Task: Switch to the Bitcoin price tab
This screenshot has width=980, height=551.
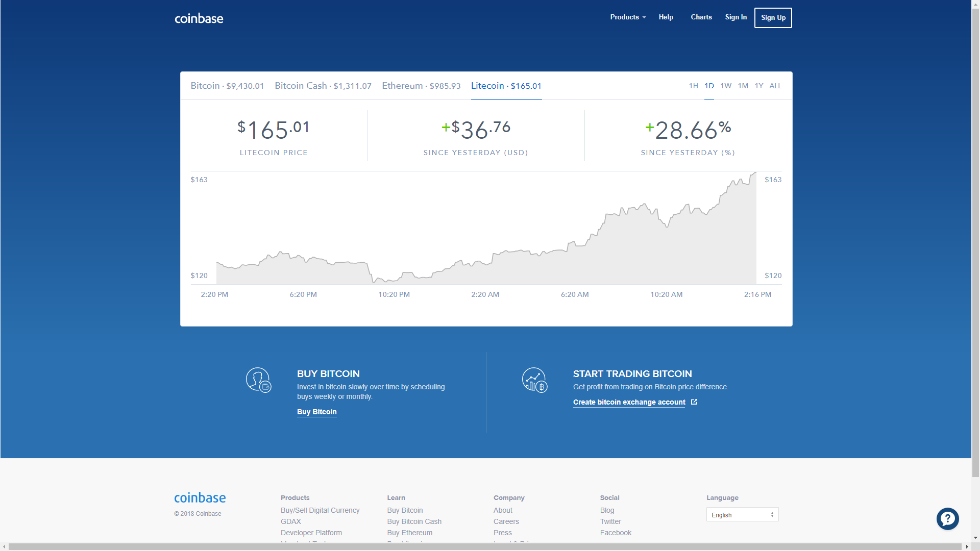Action: click(x=227, y=86)
